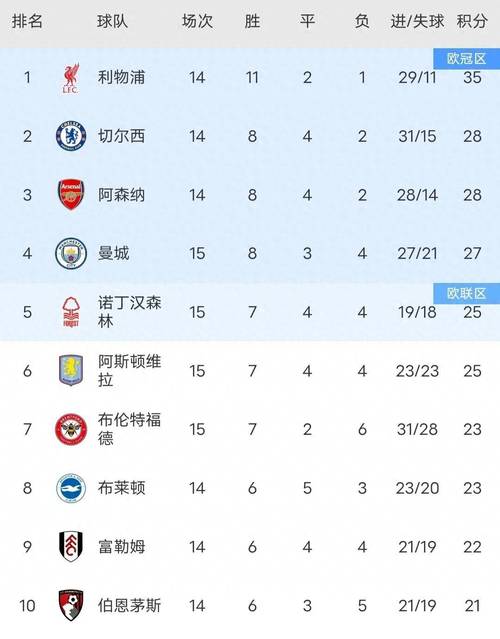The width and height of the screenshot is (500, 639).
Task: Click the Nottingham Forest tree logo
Action: pyautogui.click(x=71, y=312)
